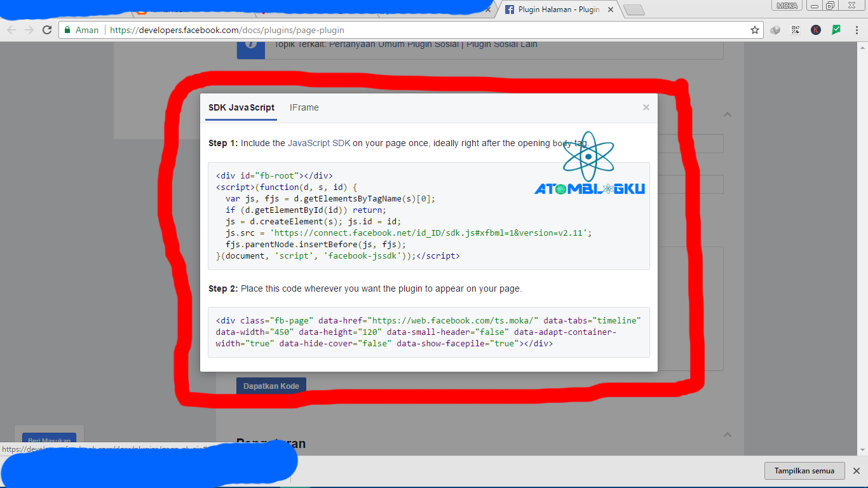
Task: Collapse the upper section chevron behind the dialog
Action: 728,115
